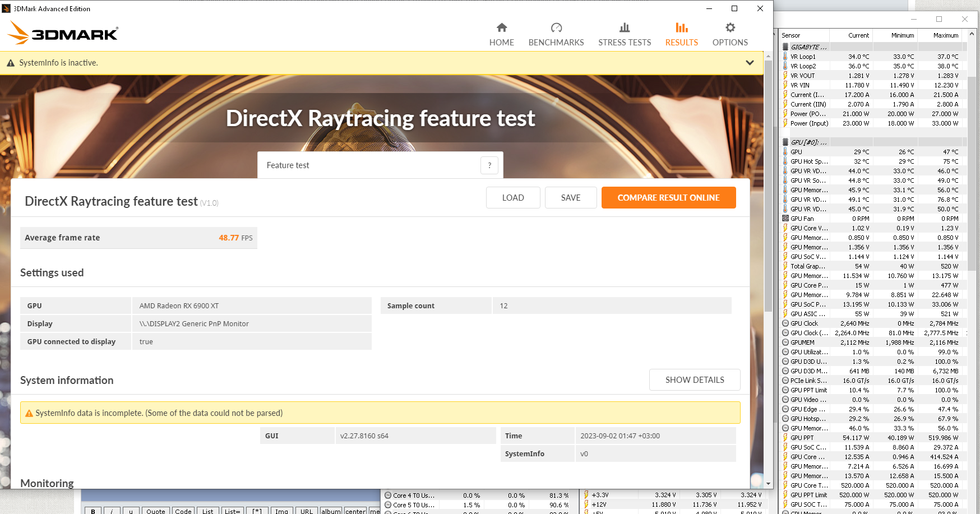Click the GPUMEM sensor clock icon
Screen dimensions: 980x514
click(785, 342)
